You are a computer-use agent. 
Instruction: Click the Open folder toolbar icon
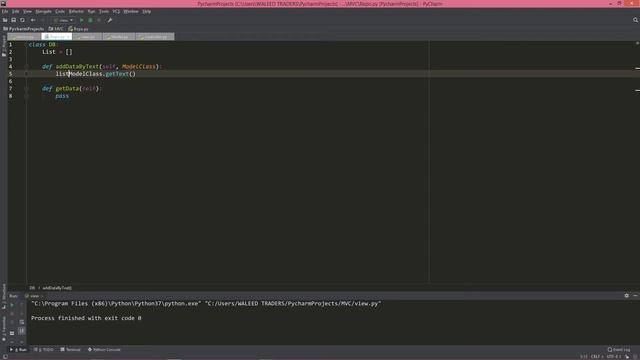coord(5,20)
